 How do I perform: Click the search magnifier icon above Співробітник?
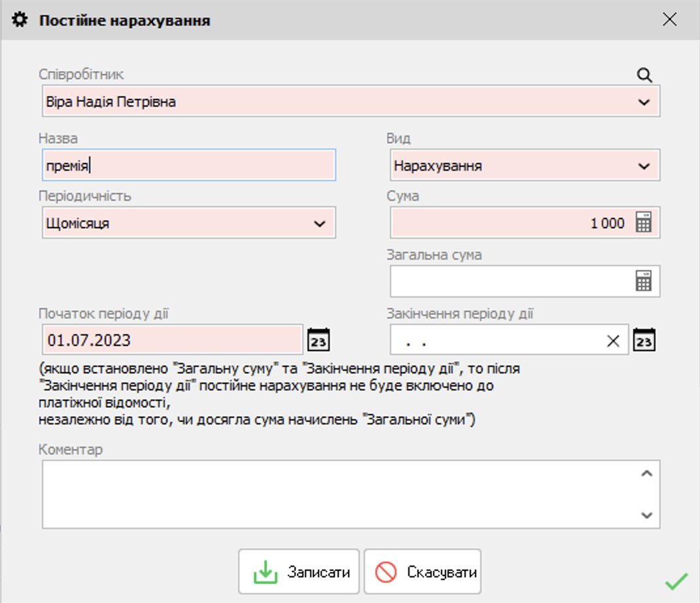[x=644, y=75]
